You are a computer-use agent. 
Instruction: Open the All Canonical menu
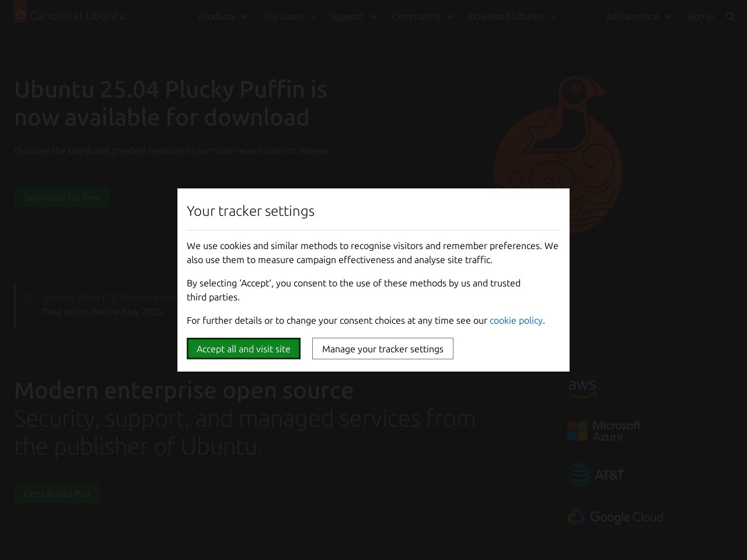coord(639,16)
